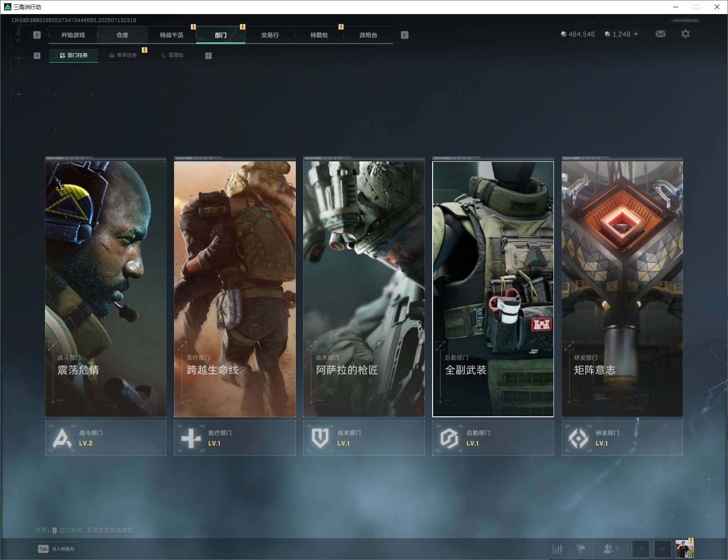Click the first empty squad slot
728x560 pixels.
click(x=641, y=549)
